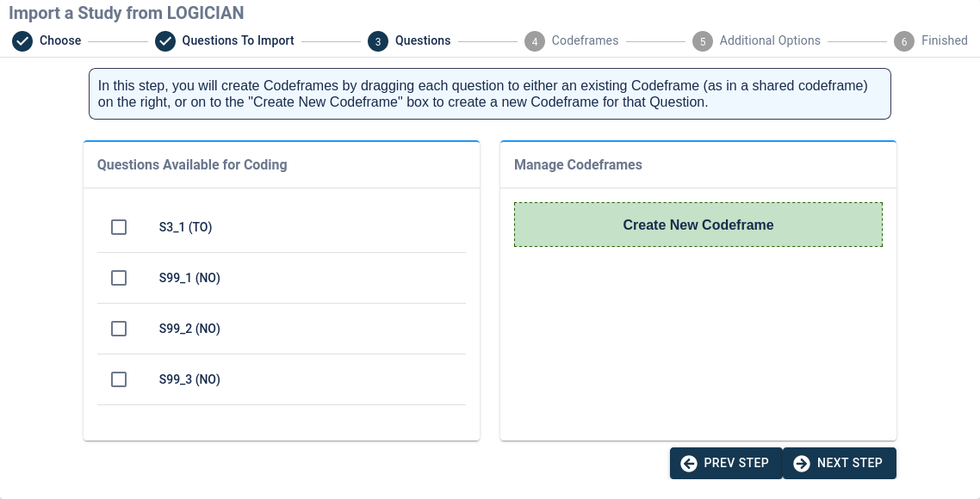Click the Create New Codeframe box
Screen dimensions: 980x499
pyautogui.click(x=698, y=225)
